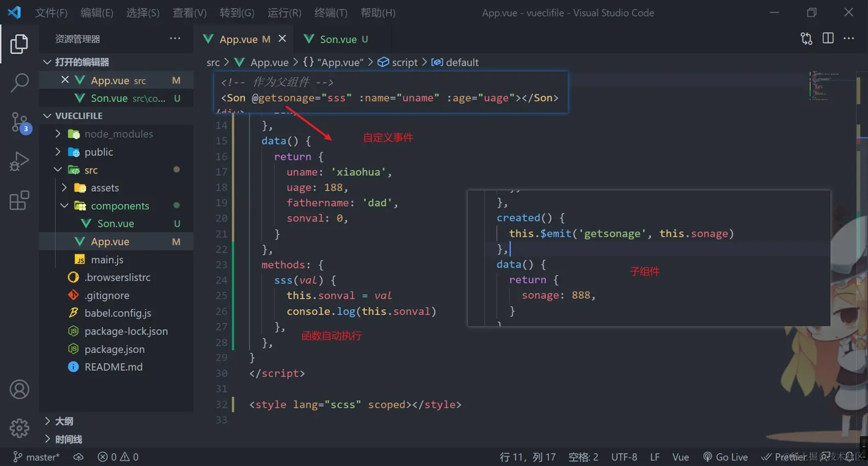The image size is (868, 466).
Task: Open the 文件(F) menu
Action: (51, 12)
